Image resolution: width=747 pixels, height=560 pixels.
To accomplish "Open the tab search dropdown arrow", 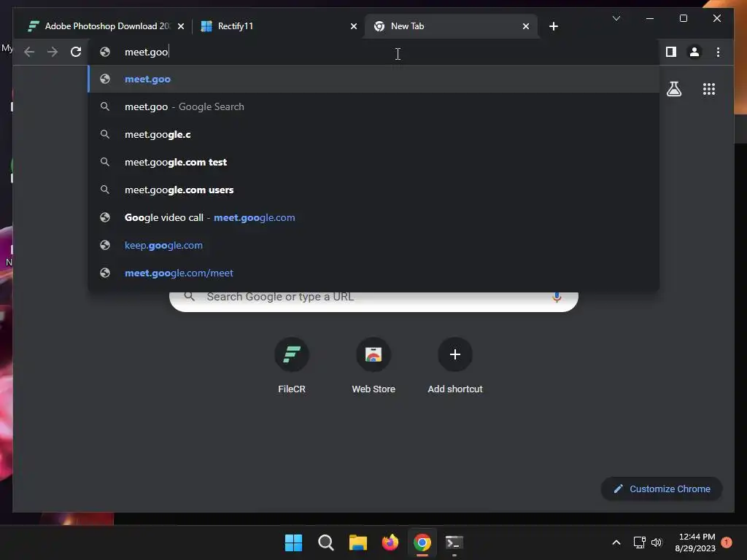I will point(616,18).
